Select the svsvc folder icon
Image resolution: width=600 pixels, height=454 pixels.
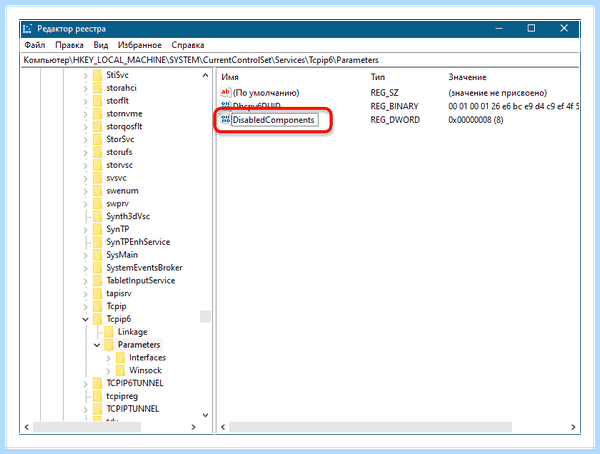point(98,178)
